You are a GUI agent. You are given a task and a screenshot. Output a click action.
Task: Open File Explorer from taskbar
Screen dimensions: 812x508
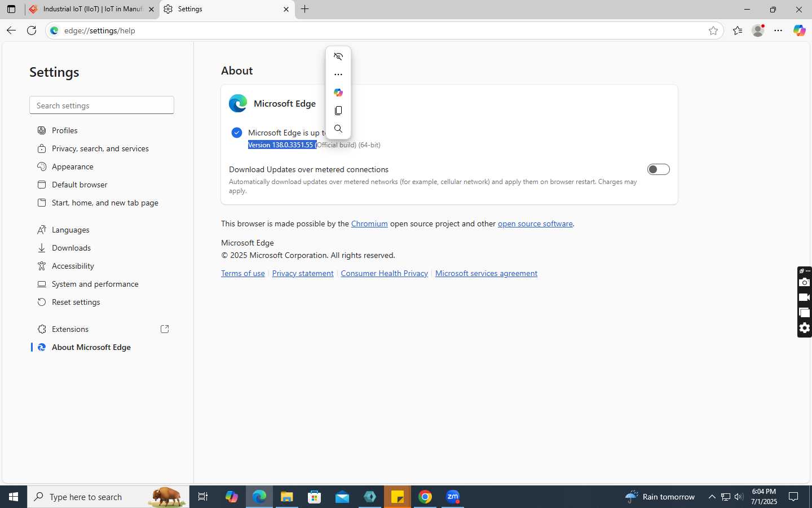[286, 497]
